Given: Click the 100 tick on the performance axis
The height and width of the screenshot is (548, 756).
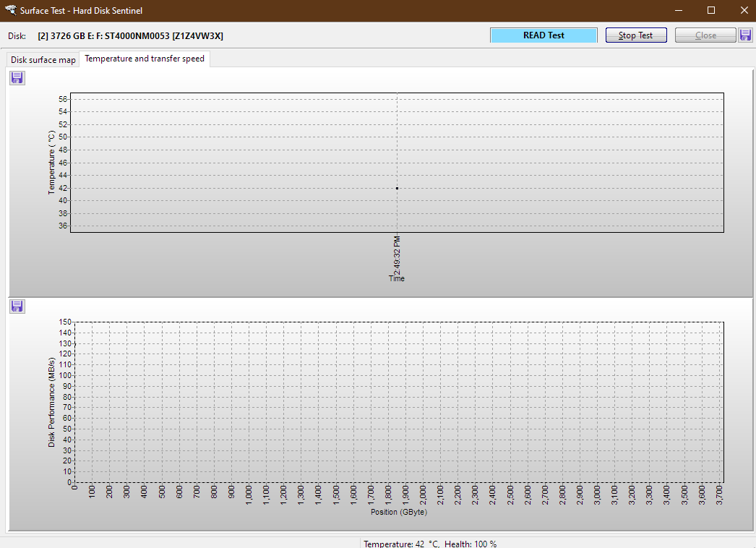Looking at the screenshot, I should pos(65,375).
